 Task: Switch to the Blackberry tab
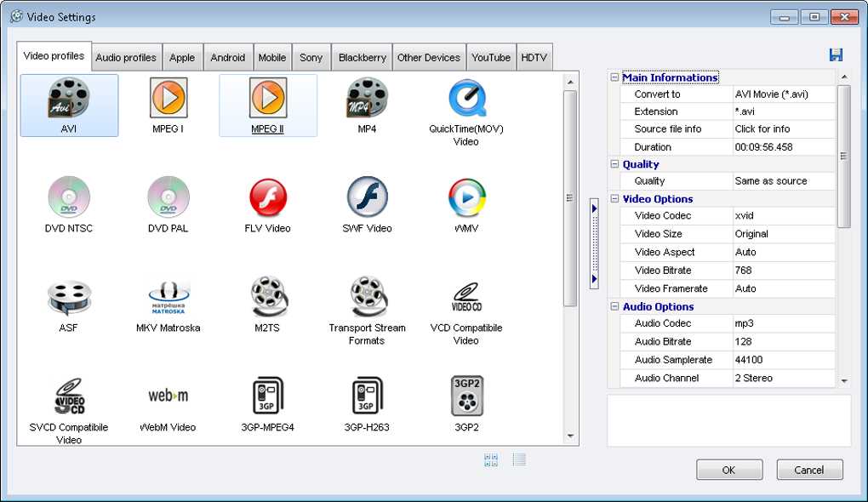(x=362, y=58)
